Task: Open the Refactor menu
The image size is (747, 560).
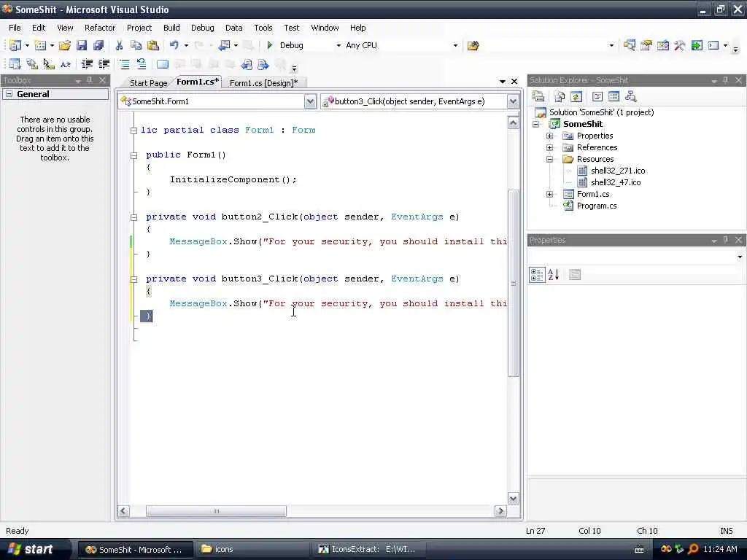Action: (x=100, y=28)
